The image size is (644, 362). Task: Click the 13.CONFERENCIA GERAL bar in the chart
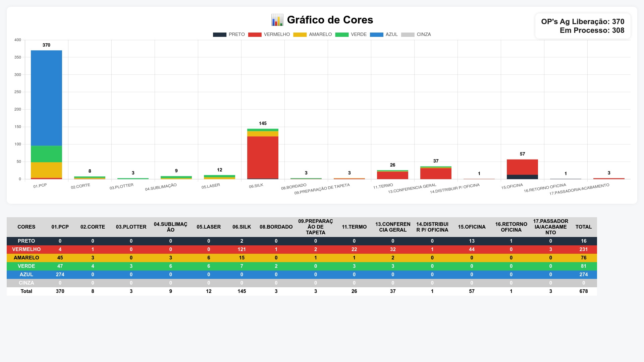(436, 173)
